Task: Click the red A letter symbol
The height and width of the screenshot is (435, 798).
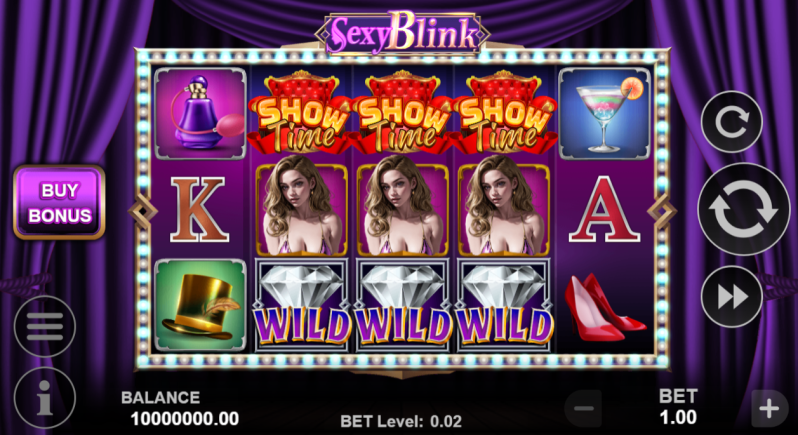Action: pos(604,209)
